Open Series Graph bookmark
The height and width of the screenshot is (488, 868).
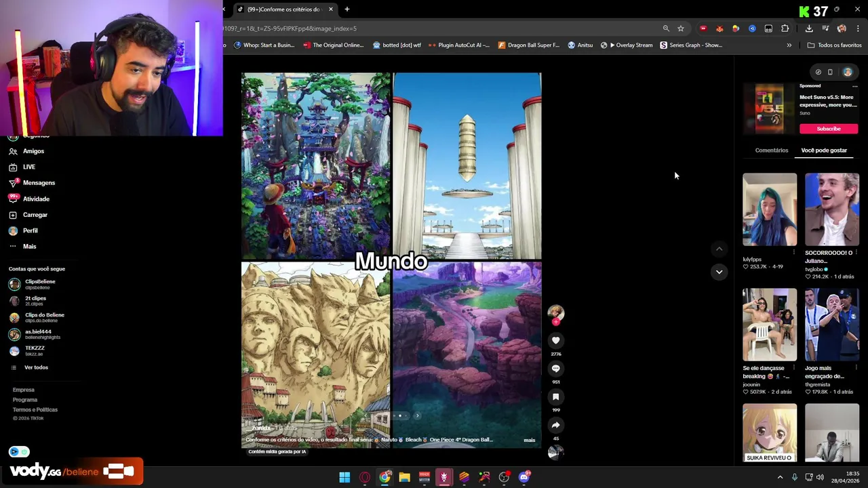691,45
